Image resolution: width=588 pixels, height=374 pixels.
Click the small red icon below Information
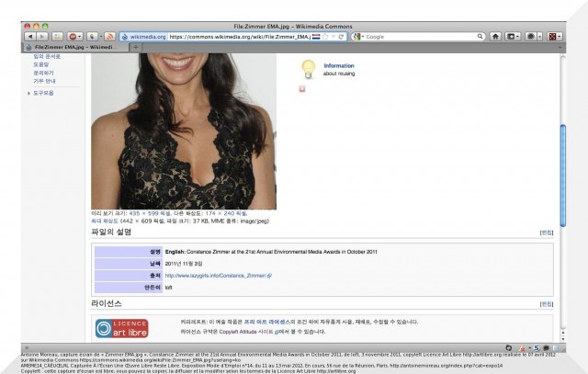coord(302,89)
